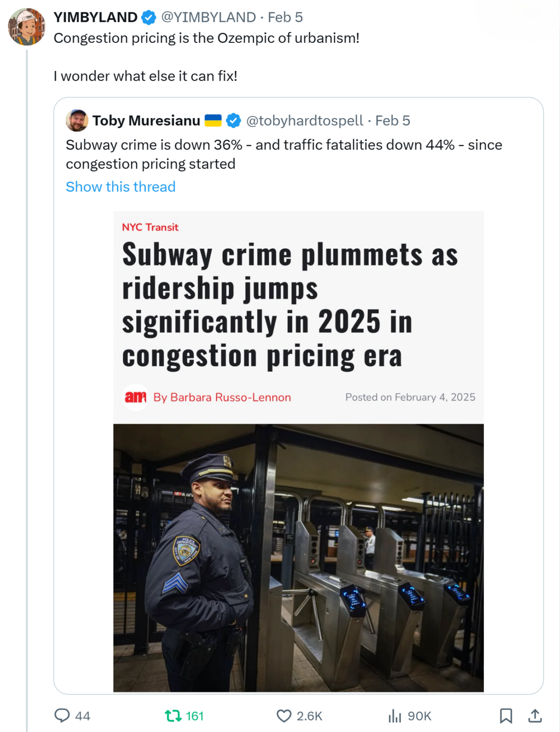Click the article headline about subway crime

[x=290, y=305]
